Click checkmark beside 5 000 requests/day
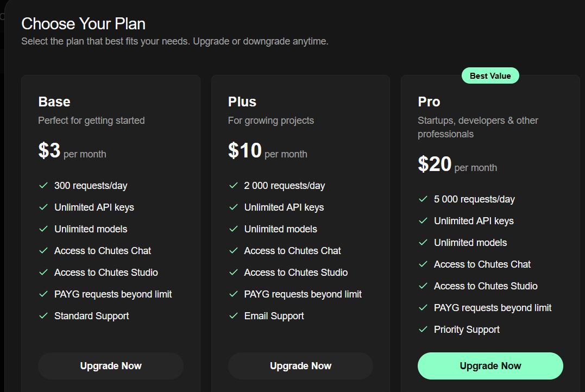The width and height of the screenshot is (585, 392). pos(423,199)
